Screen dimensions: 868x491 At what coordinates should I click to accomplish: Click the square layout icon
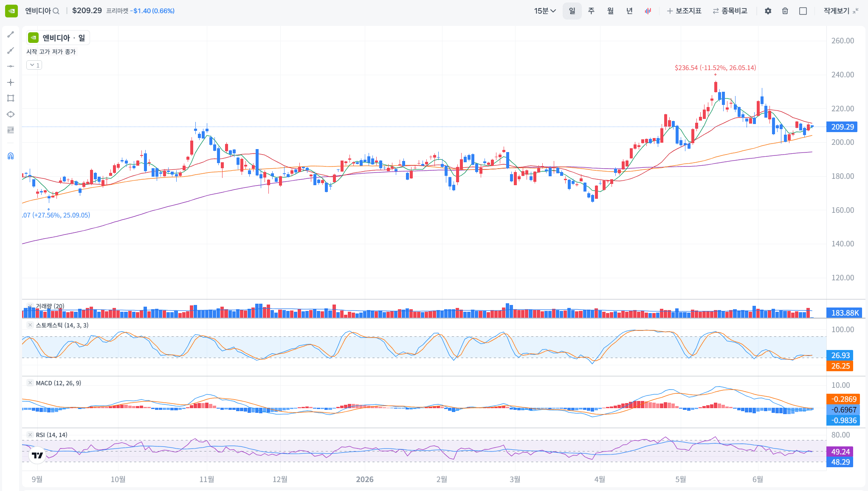803,11
